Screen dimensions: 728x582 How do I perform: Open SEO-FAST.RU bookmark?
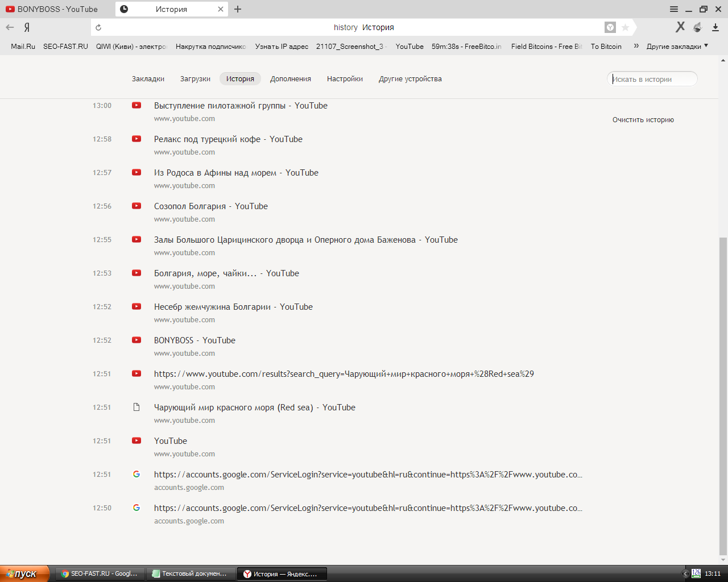click(x=65, y=47)
